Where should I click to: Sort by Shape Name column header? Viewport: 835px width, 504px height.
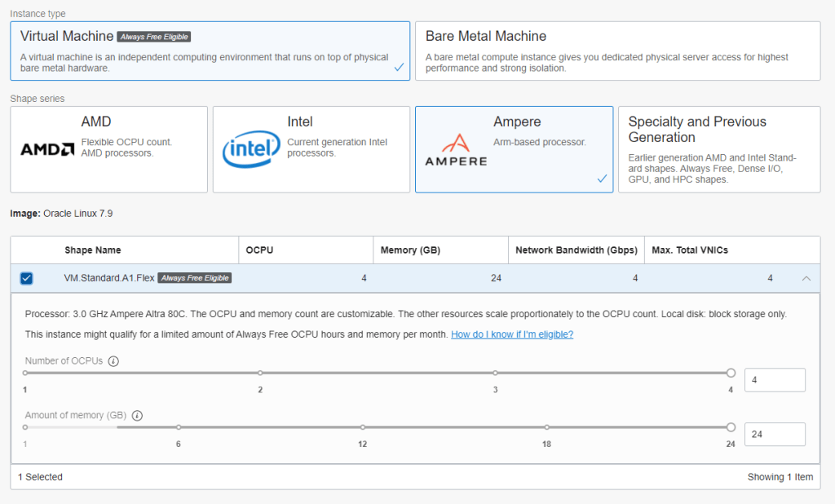[x=93, y=250]
